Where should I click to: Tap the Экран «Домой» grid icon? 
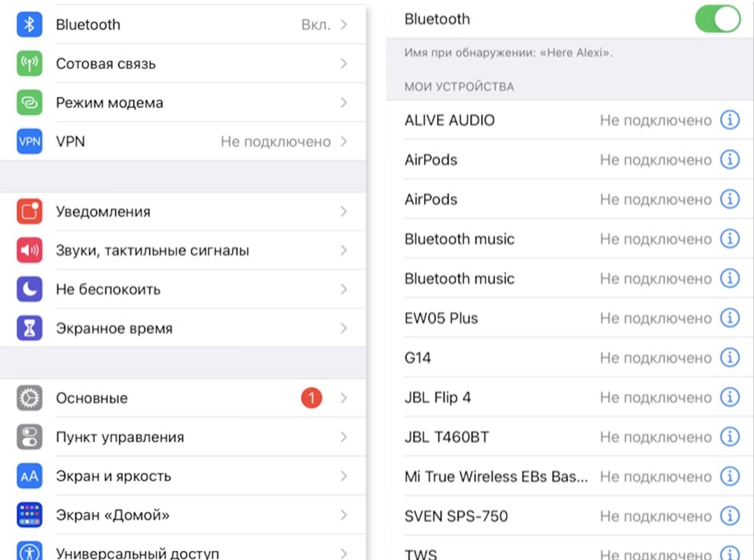click(x=29, y=515)
